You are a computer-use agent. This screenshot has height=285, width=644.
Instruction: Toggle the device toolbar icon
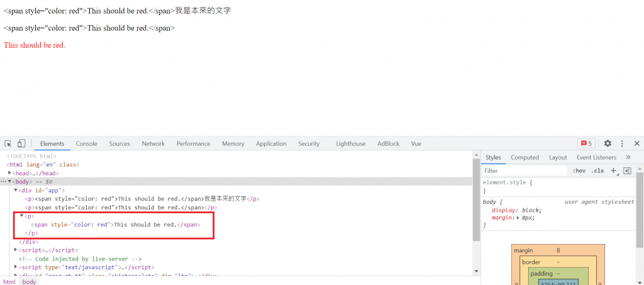(21, 143)
